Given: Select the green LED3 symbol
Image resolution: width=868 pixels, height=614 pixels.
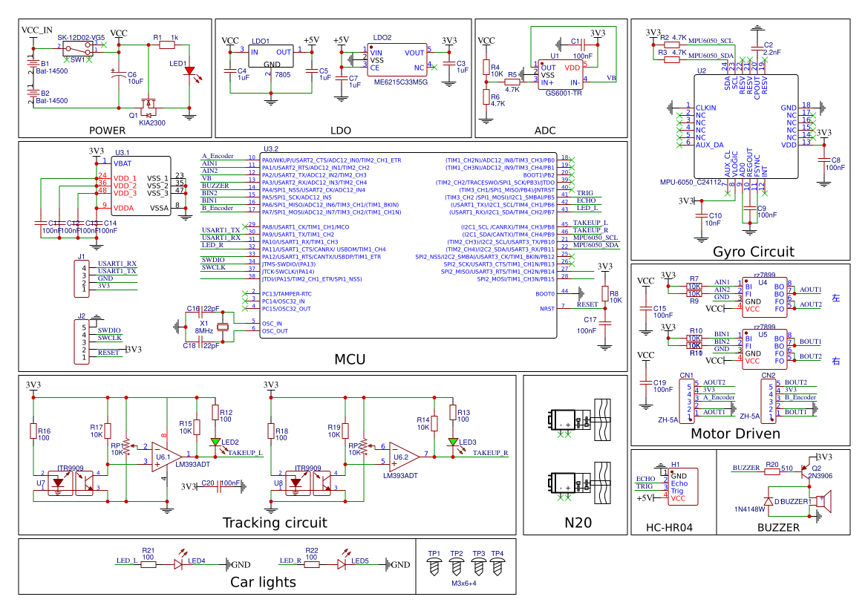Looking at the screenshot, I should point(453,442).
